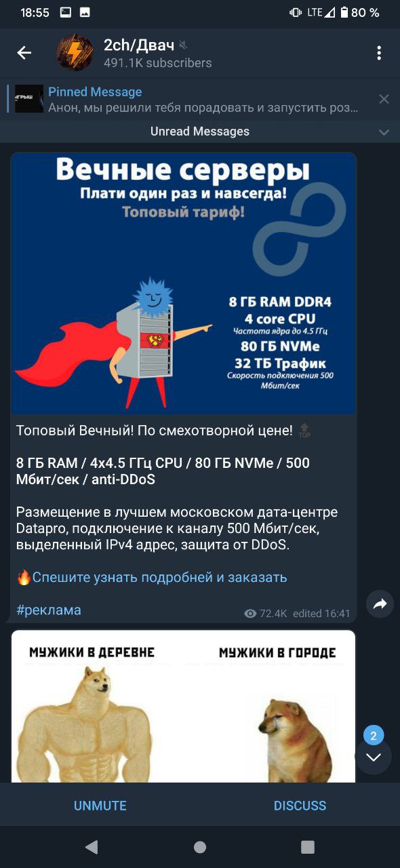Tap the Android home circle button

point(200,847)
